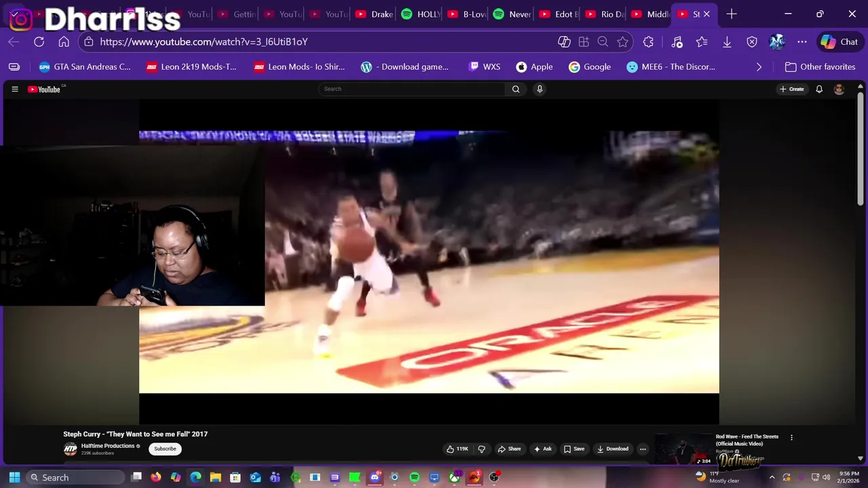Screen dimensions: 868x488
Task: Click the split screen icon in address bar
Action: pyautogui.click(x=584, y=42)
